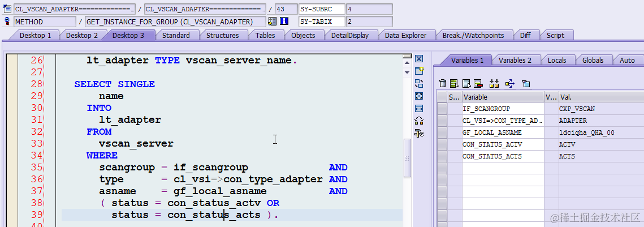Click 'gf_local_asname' on code line 37

[x=220, y=191]
